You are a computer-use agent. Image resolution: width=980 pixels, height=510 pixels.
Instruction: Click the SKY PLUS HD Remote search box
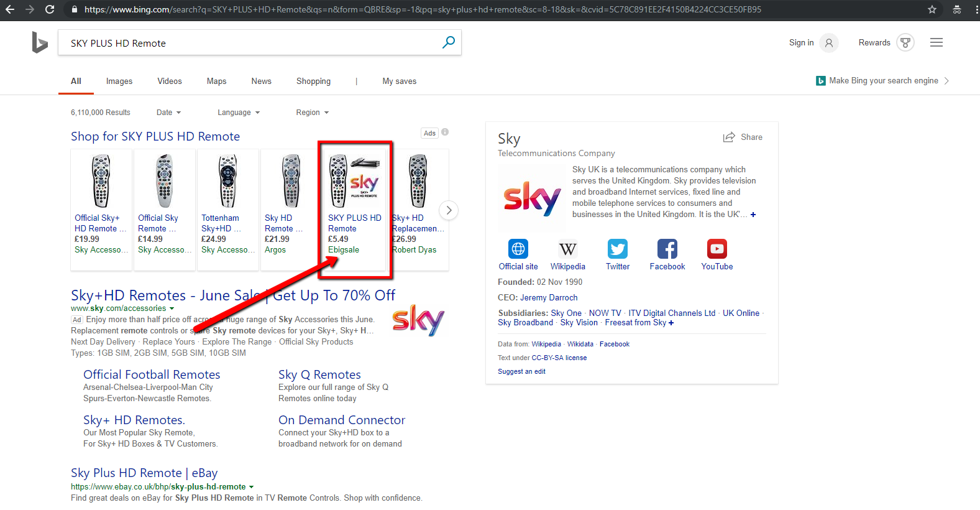click(249, 43)
